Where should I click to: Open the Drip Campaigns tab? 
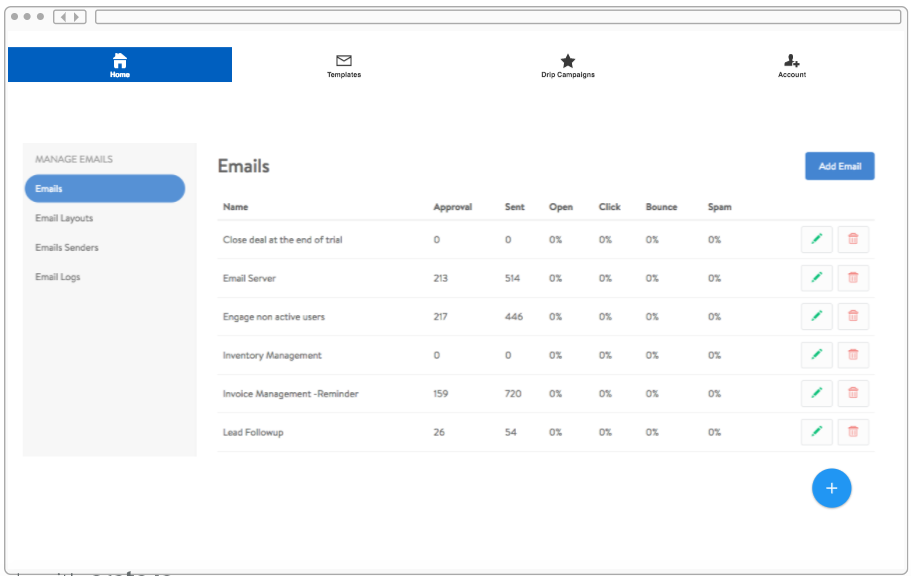click(x=568, y=66)
